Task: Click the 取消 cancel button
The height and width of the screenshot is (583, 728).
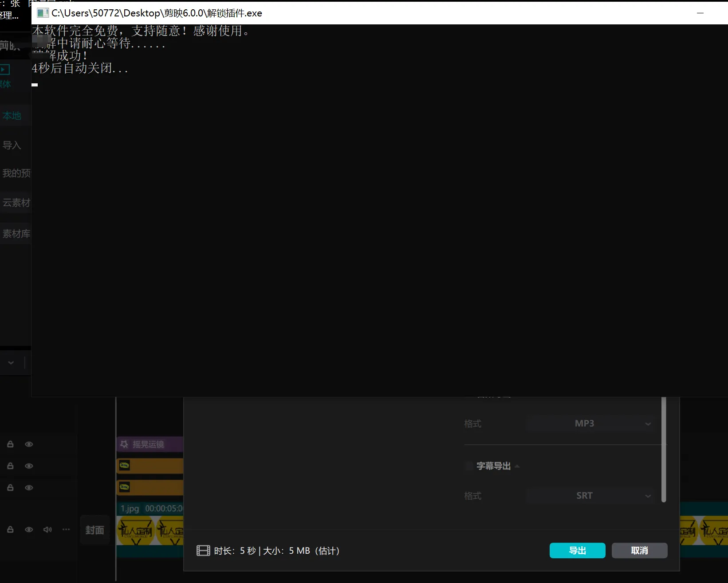Action: pos(639,551)
